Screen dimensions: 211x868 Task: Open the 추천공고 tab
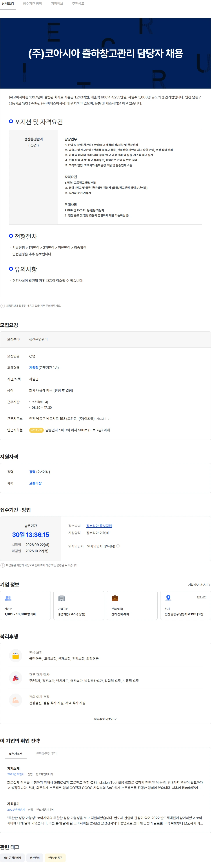coord(78,4)
